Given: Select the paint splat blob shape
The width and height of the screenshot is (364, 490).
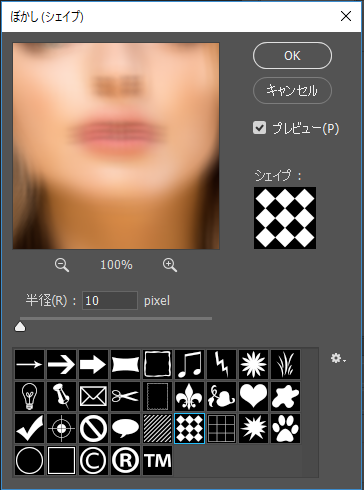Looking at the screenshot, I should [285, 396].
